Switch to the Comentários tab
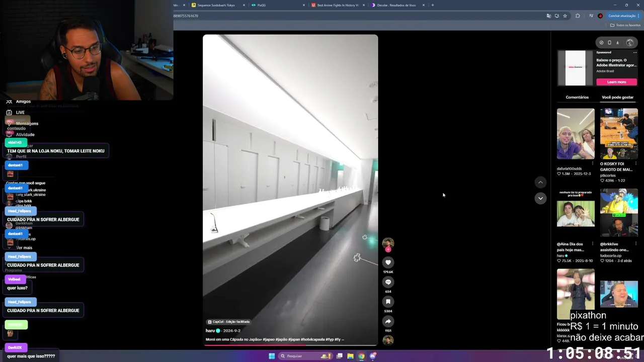Screen dimensions: 644x362 (x=577, y=97)
